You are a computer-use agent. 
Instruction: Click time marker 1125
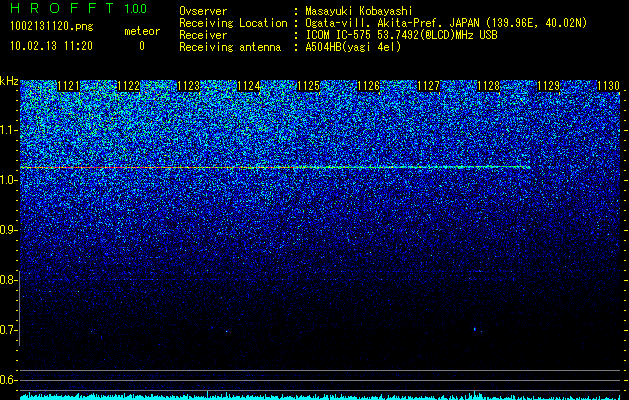[308, 86]
